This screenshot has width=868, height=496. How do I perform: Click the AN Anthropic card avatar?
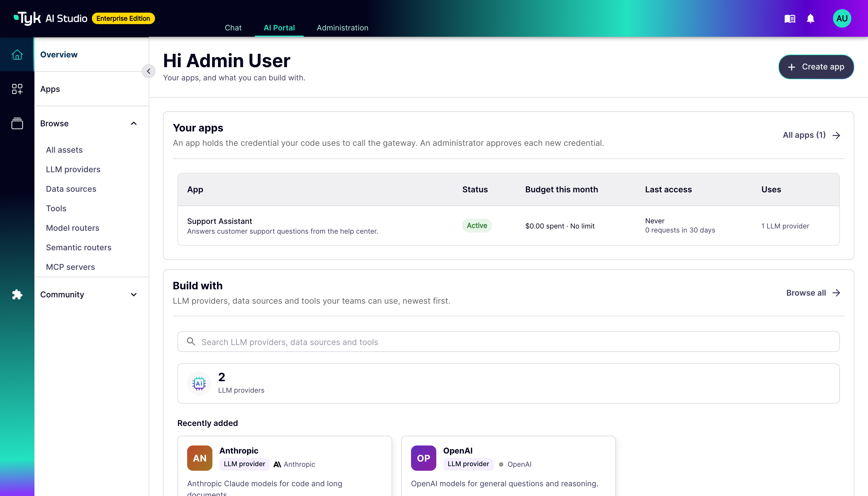(199, 458)
